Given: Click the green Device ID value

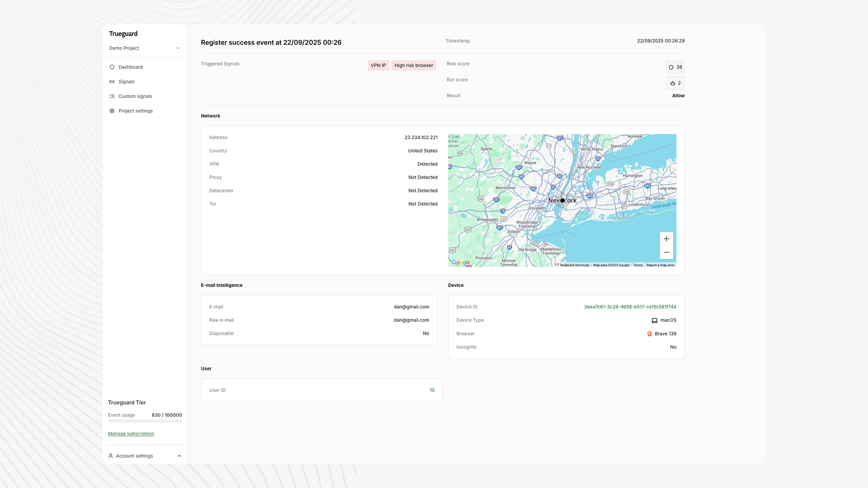Looking at the screenshot, I should pos(630,306).
